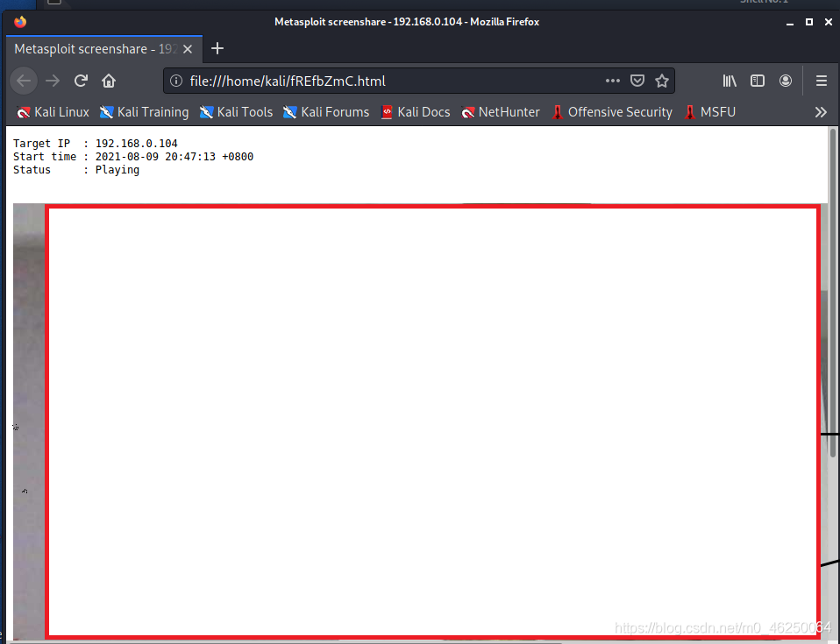Screen dimensions: 840x644
Task: Open the Firefox account menu
Action: (x=786, y=81)
